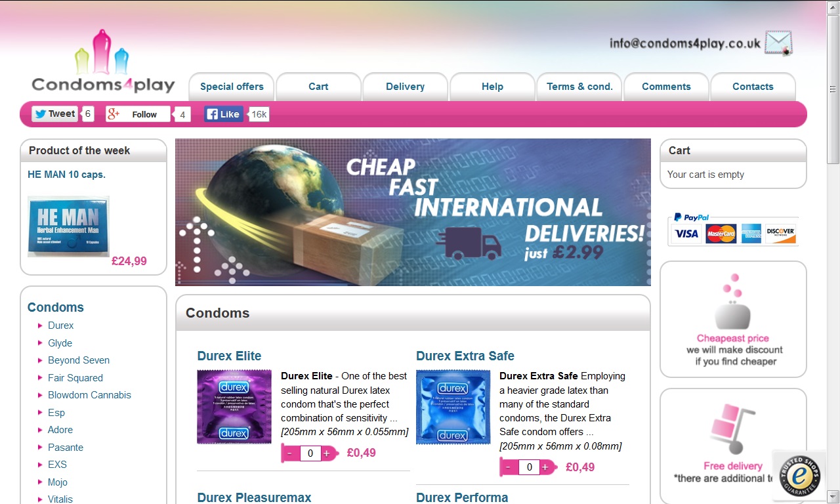Select the Beyond Seven category

(x=79, y=360)
